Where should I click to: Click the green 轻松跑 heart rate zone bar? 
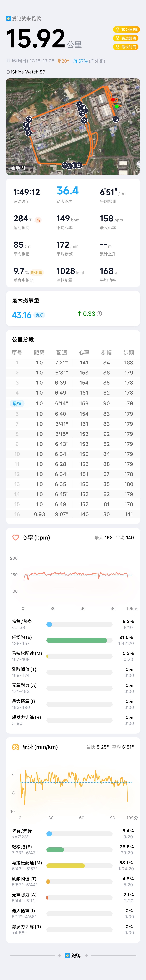76,640
